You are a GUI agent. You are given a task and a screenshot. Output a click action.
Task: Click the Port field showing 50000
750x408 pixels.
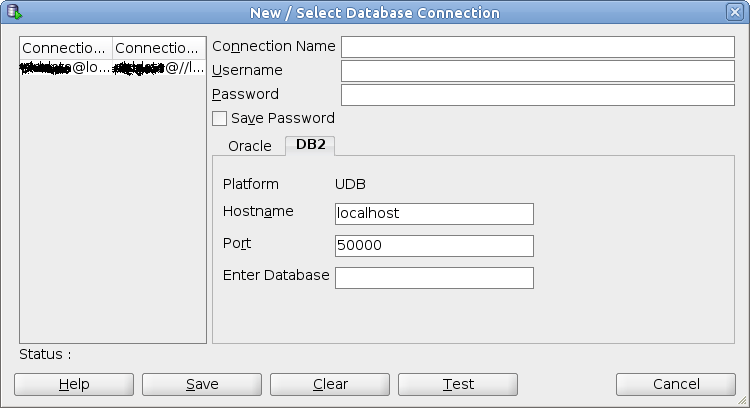pos(434,246)
